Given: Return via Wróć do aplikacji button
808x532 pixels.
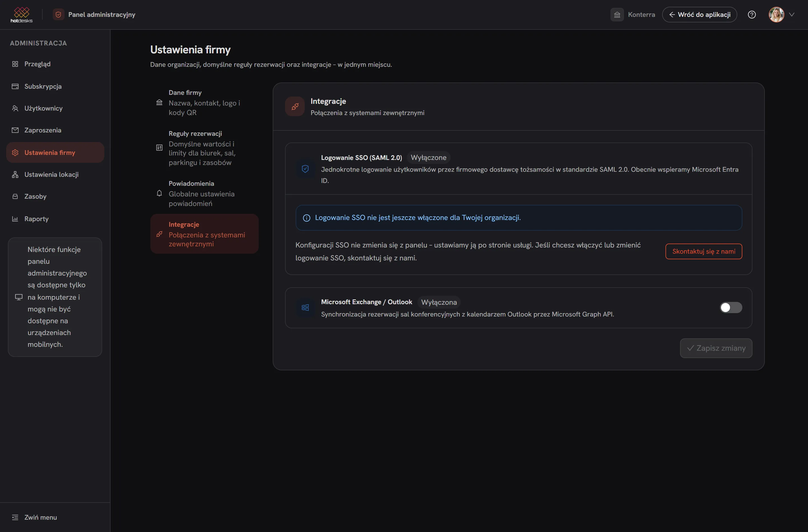Looking at the screenshot, I should tap(699, 15).
